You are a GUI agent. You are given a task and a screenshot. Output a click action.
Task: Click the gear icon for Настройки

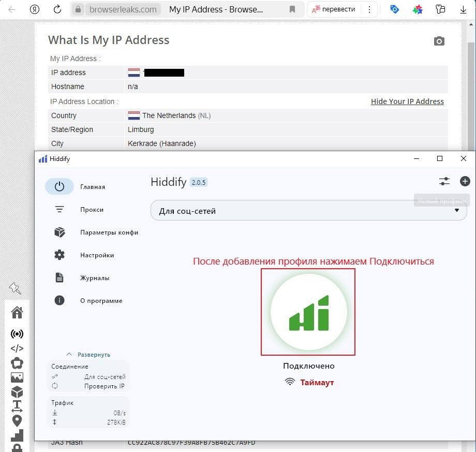tap(59, 255)
